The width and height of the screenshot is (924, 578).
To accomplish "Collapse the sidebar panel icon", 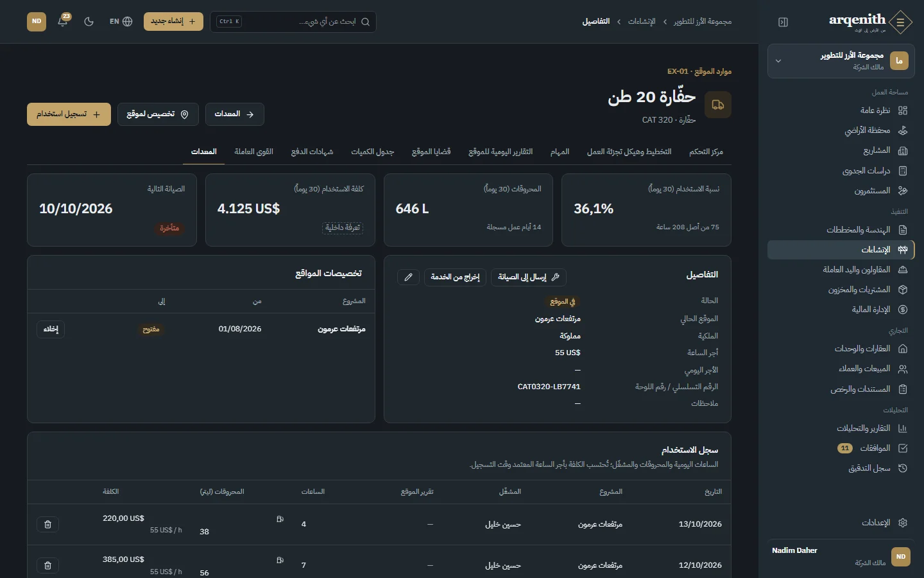I will pos(783,22).
